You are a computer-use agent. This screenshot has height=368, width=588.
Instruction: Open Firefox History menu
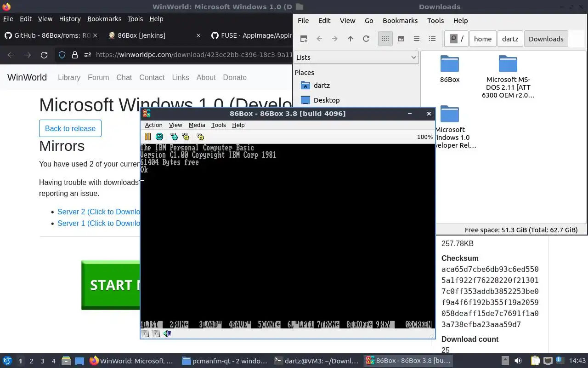(70, 19)
